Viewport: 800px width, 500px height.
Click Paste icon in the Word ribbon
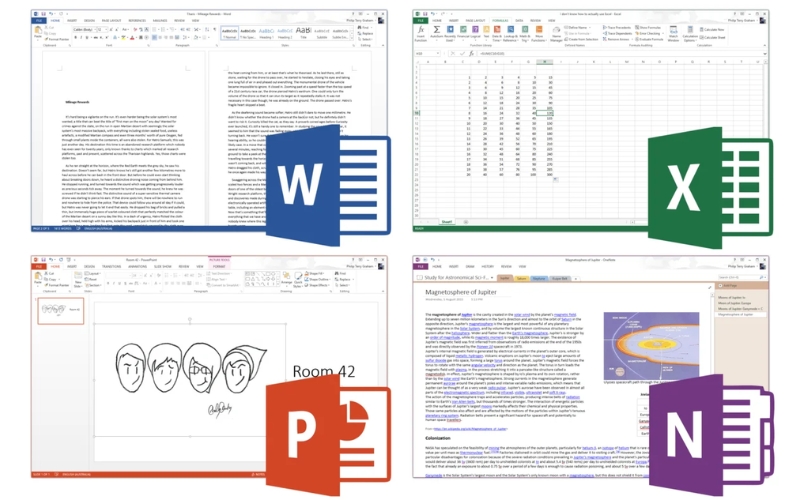point(38,30)
